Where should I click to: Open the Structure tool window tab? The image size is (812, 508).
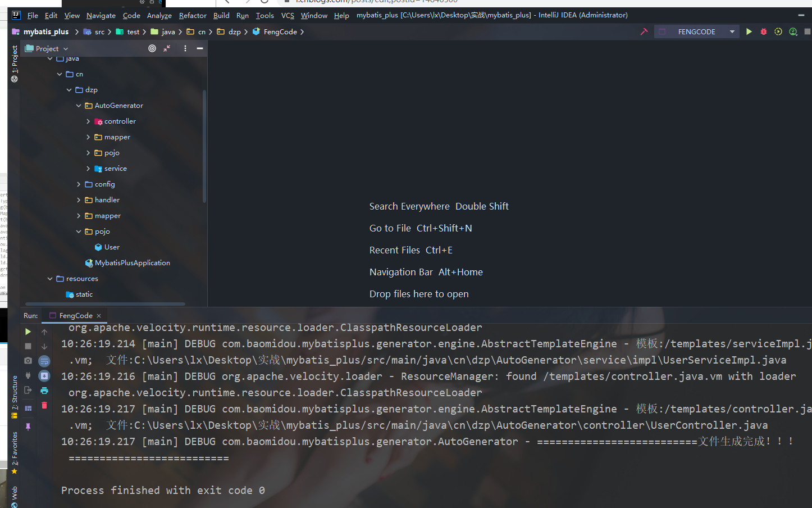click(15, 397)
